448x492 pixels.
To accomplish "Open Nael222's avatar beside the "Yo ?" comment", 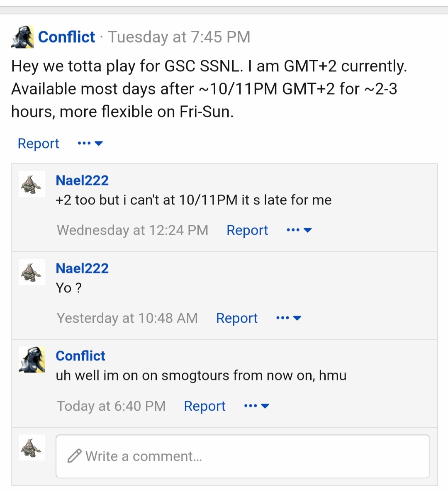I will (32, 272).
